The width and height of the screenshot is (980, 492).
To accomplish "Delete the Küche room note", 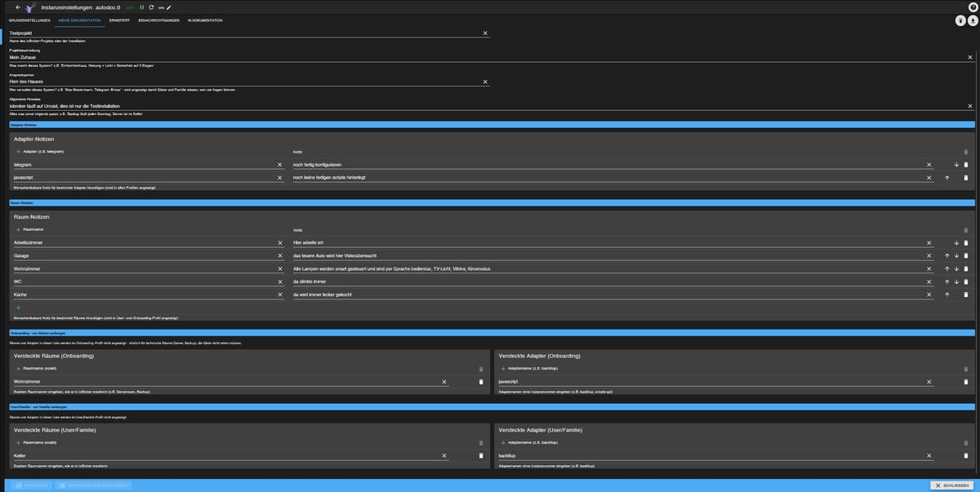I will 965,295.
